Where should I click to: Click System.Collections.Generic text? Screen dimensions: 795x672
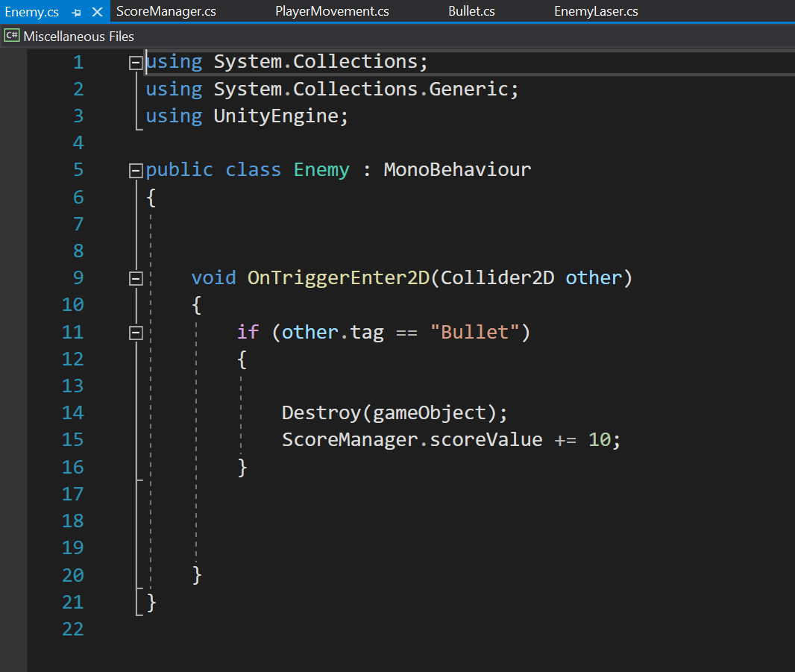pyautogui.click(x=361, y=90)
